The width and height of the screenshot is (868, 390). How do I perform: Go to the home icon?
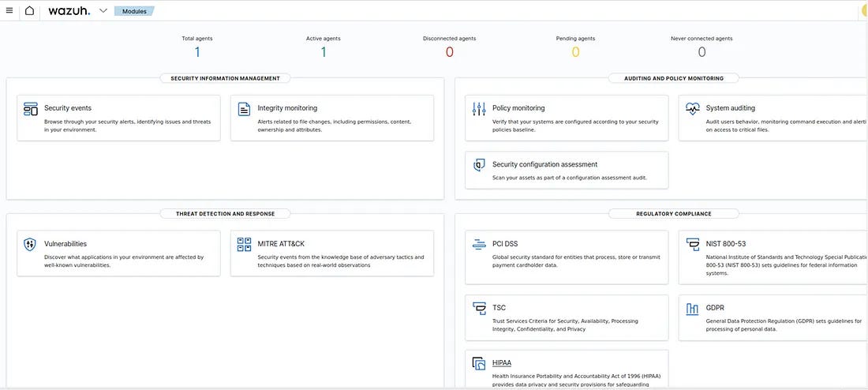click(29, 10)
